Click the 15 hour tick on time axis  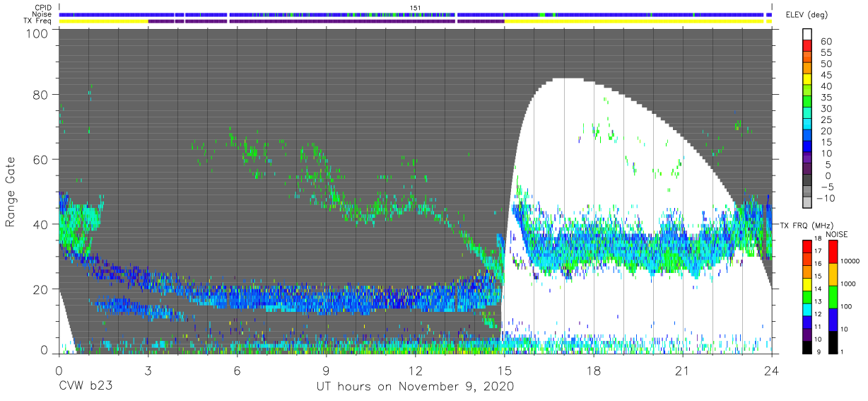[x=504, y=370]
